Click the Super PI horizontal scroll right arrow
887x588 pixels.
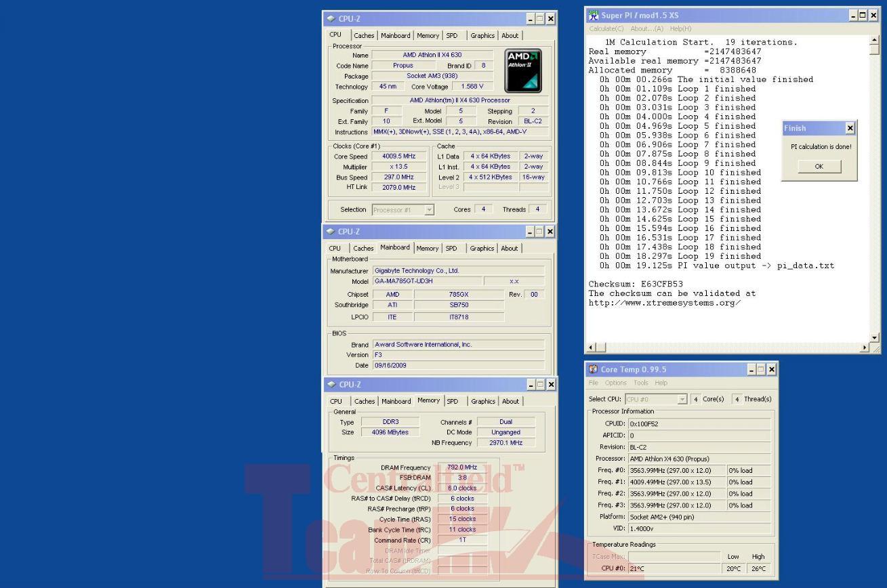pyautogui.click(x=863, y=348)
